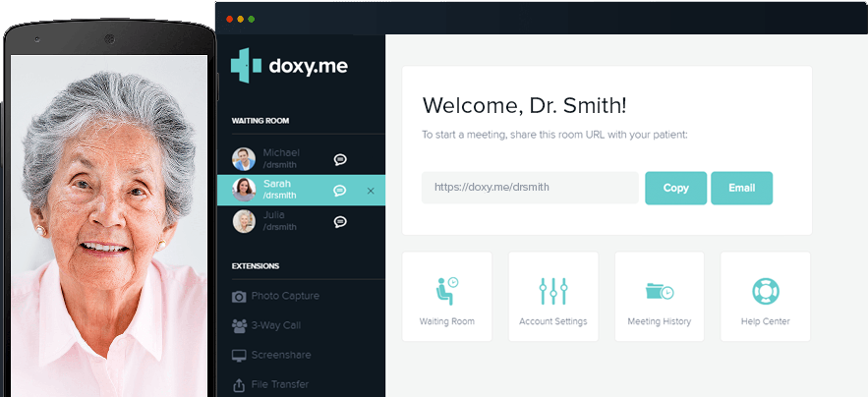
Task: Remove Sarah with the X icon
Action: click(371, 191)
